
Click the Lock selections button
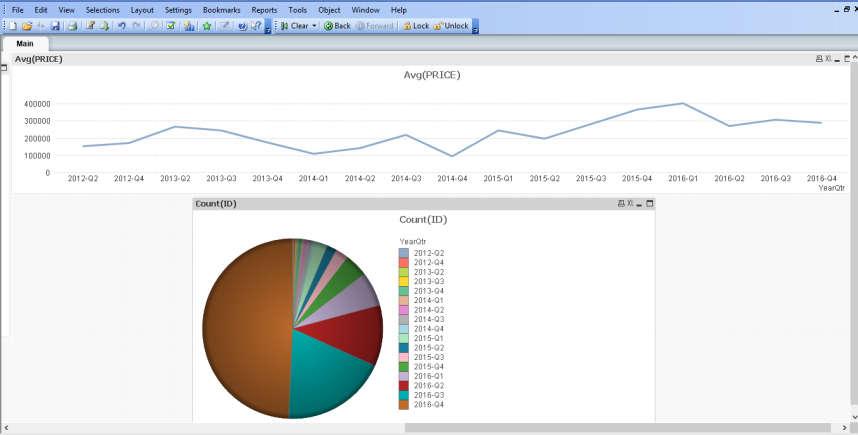416,26
